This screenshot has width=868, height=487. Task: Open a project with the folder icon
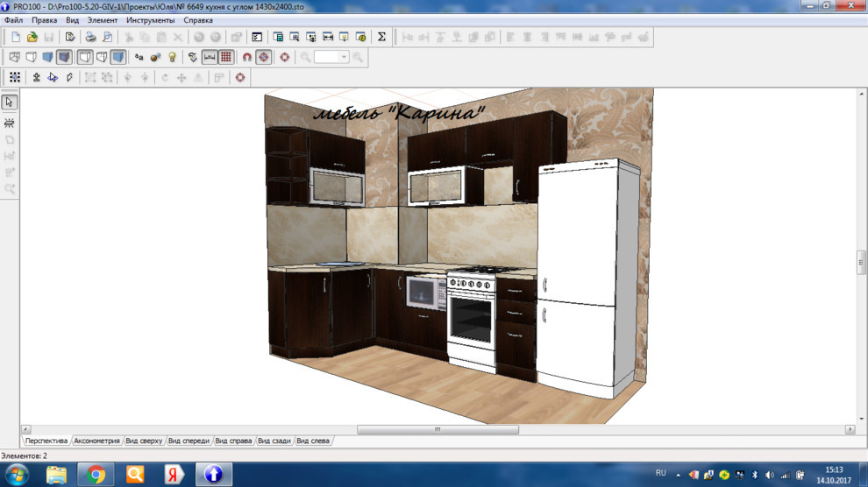pos(32,37)
